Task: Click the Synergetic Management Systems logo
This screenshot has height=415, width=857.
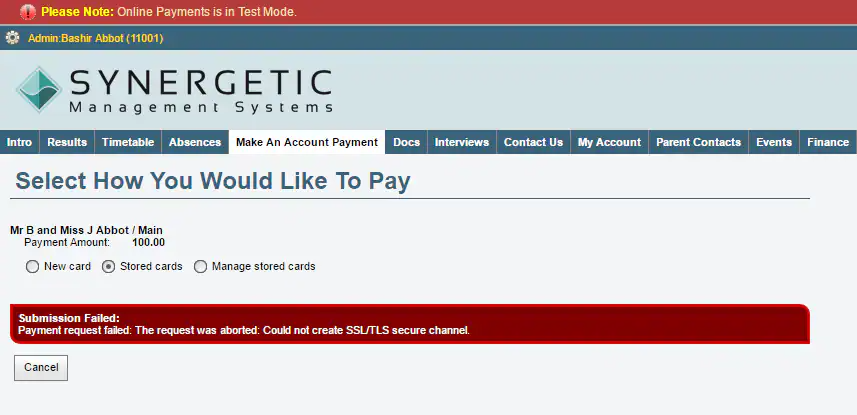Action: coord(174,90)
